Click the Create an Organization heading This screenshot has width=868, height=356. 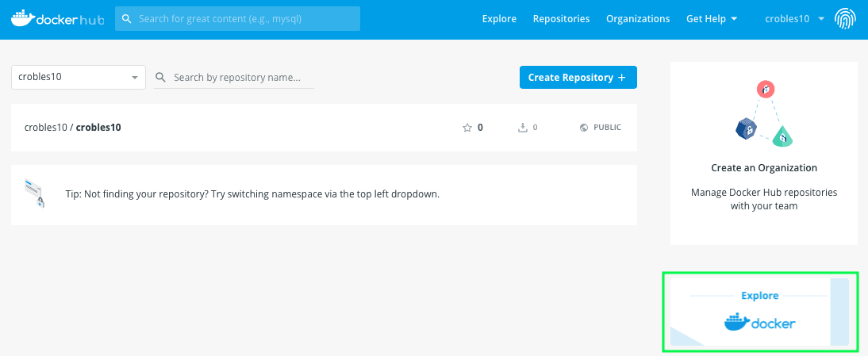pyautogui.click(x=764, y=167)
